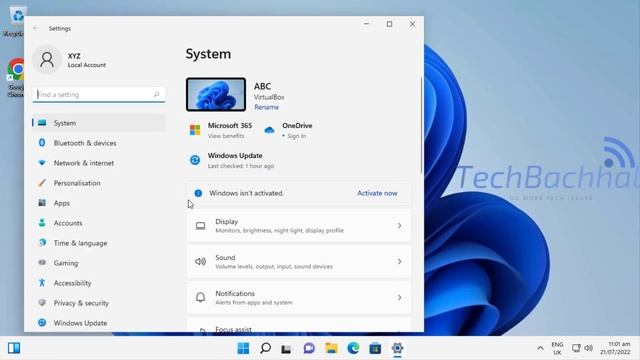The image size is (640, 360).
Task: Click the Apps icon in sidebar
Action: (x=42, y=202)
